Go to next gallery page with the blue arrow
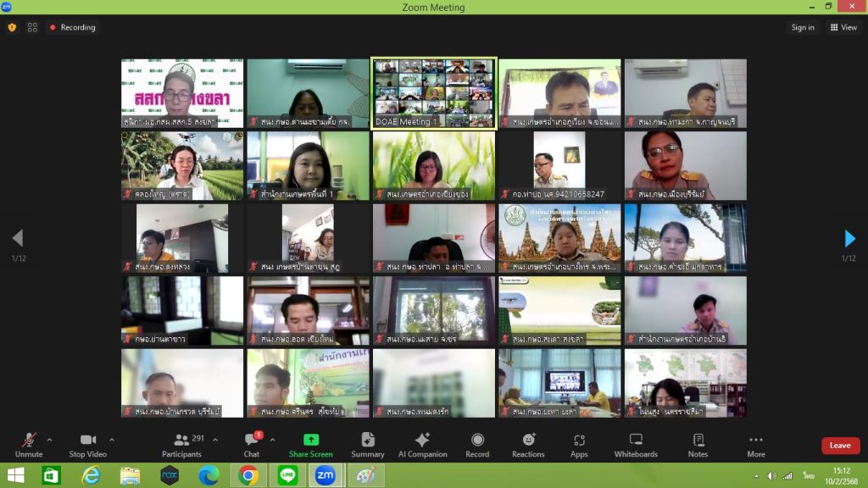868x488 pixels. point(849,238)
